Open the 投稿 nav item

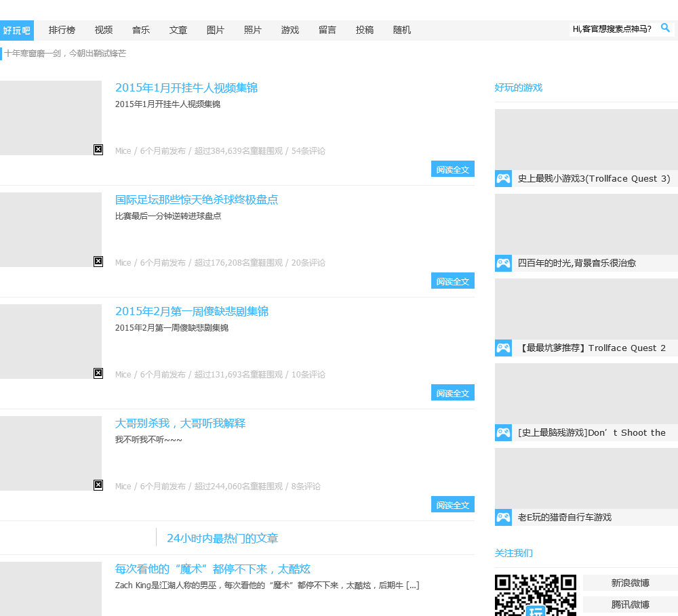[365, 30]
